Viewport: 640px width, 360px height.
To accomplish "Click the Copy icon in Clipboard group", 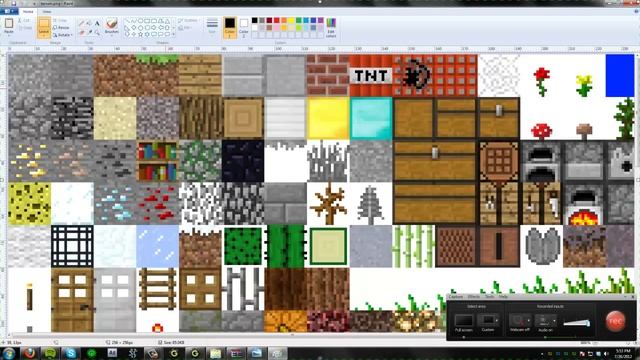I will pos(20,28).
